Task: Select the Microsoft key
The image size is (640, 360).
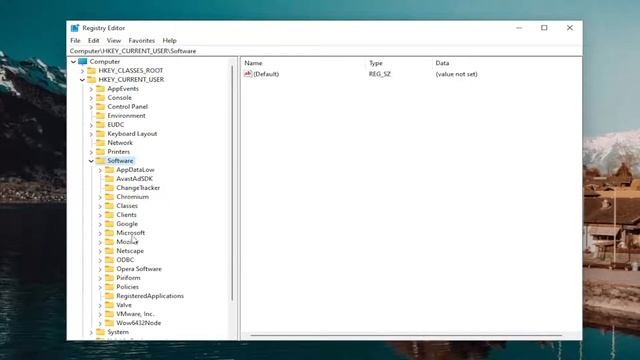Action: (x=131, y=233)
